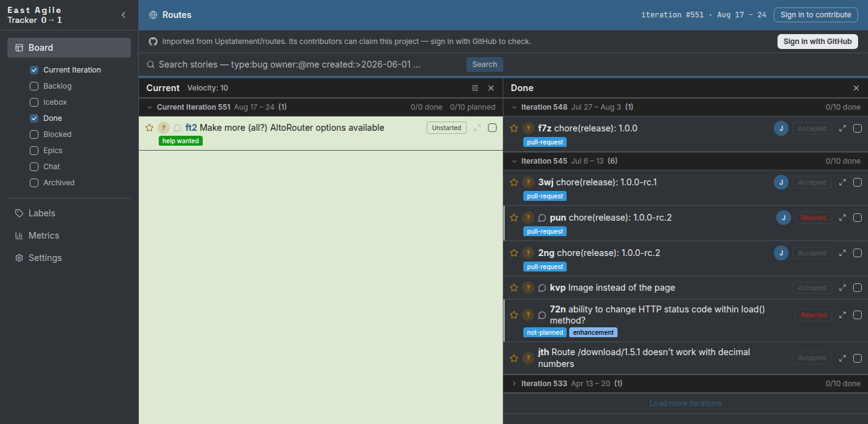Click Unstarted status button on ft2
Viewport: 868px width, 424px height.
pyautogui.click(x=446, y=128)
